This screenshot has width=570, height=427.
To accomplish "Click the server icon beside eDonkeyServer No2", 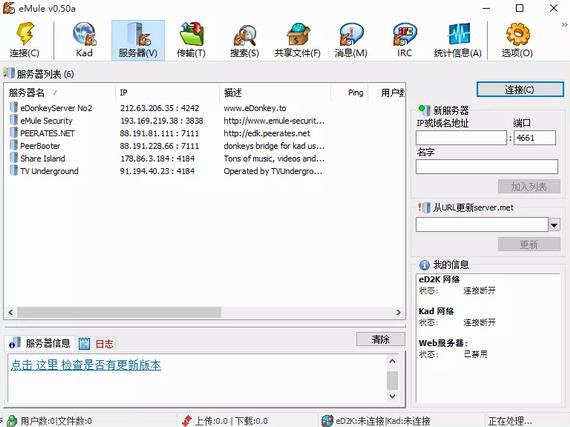I will (x=14, y=108).
